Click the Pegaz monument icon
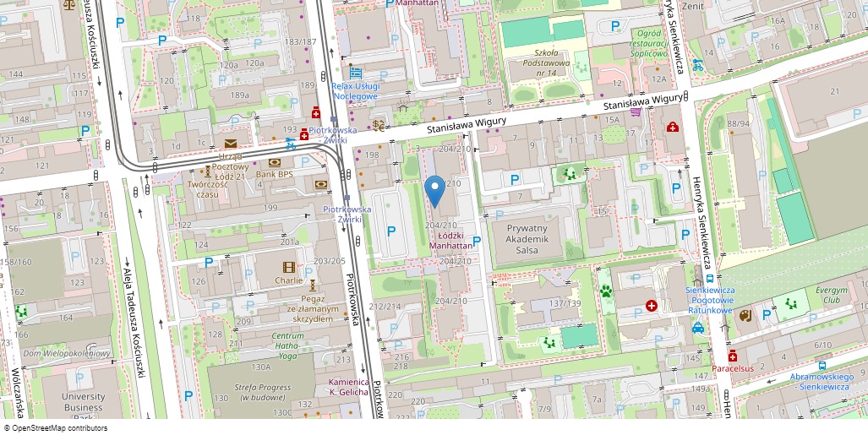868x435 pixels. [x=313, y=285]
